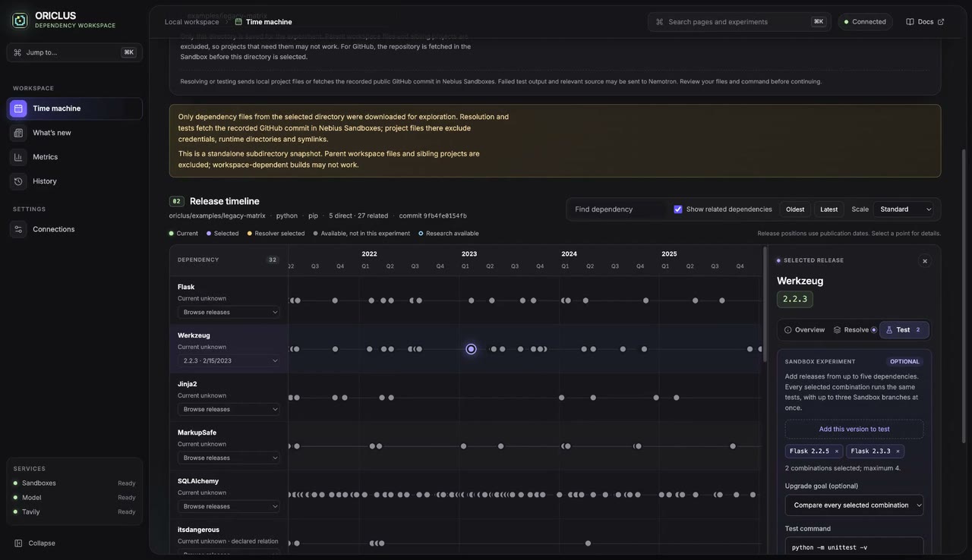Click the Jump to command icon

pos(17,52)
